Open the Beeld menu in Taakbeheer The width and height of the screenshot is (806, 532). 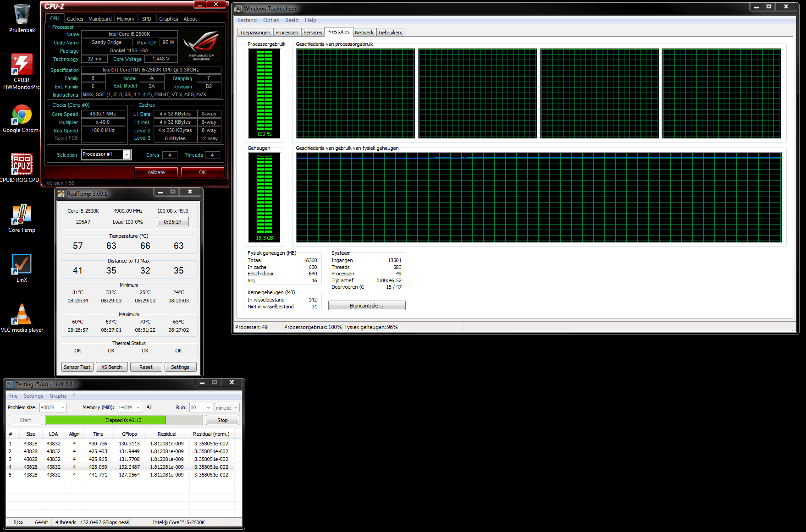click(292, 20)
